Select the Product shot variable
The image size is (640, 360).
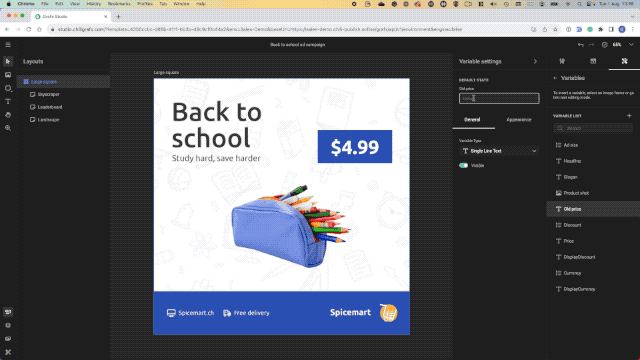tap(593, 193)
